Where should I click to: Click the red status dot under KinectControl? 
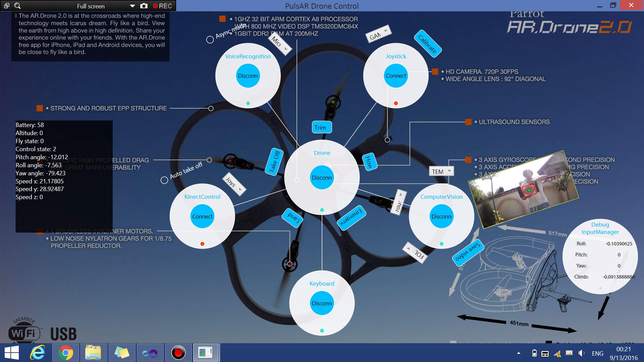(202, 244)
